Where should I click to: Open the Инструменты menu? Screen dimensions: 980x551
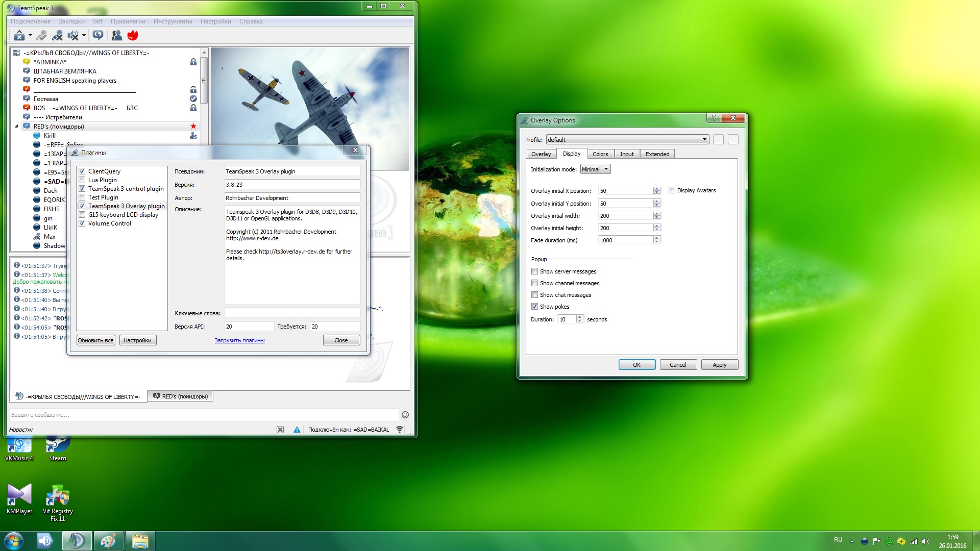[173, 21]
